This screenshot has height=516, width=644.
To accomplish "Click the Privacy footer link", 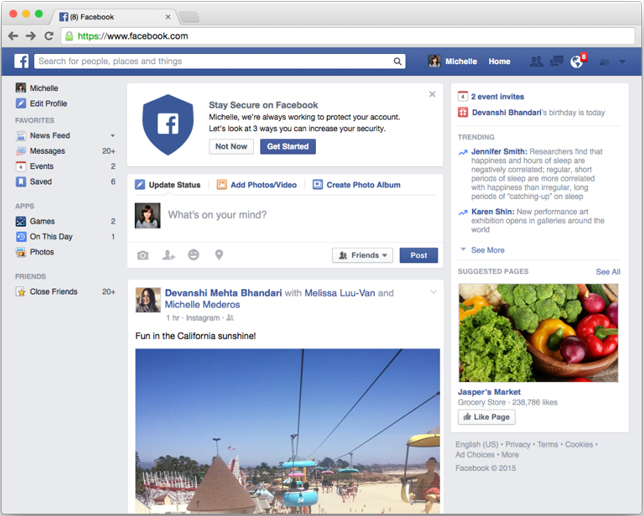I will [x=518, y=445].
